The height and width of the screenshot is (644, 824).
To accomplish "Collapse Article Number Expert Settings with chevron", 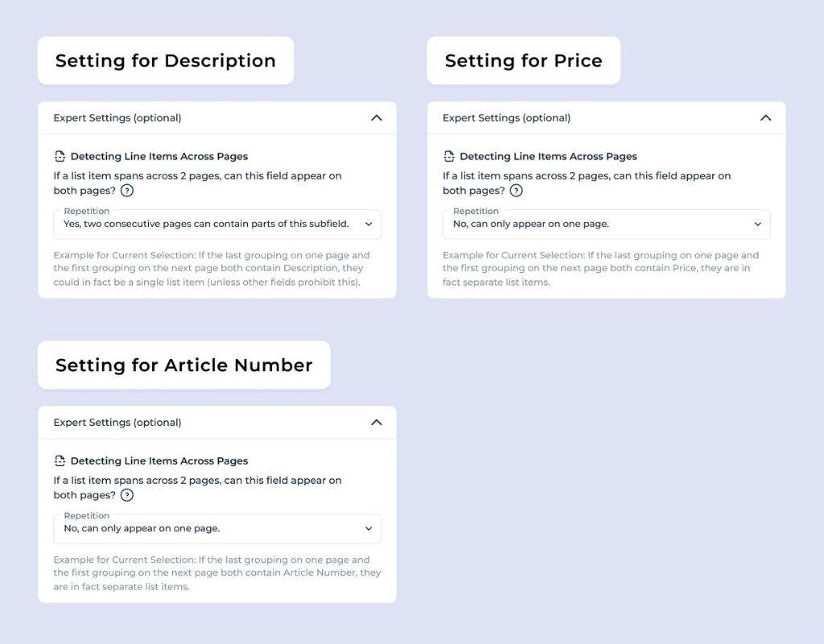I will (377, 422).
